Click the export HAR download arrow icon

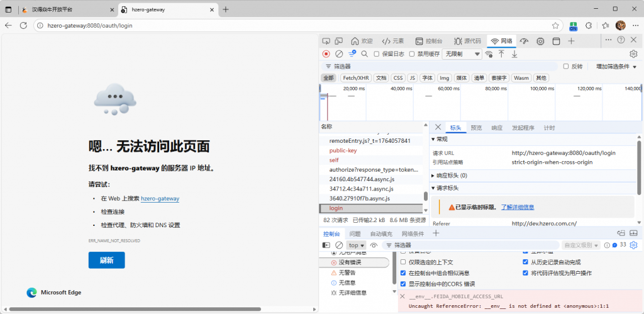tap(514, 54)
